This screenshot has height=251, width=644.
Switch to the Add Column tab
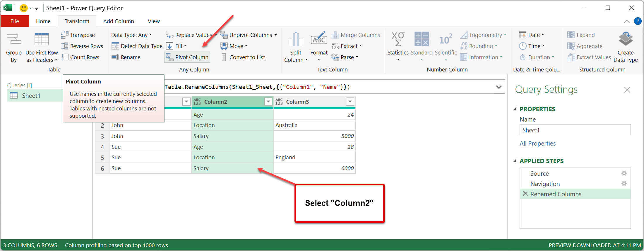[x=119, y=21]
